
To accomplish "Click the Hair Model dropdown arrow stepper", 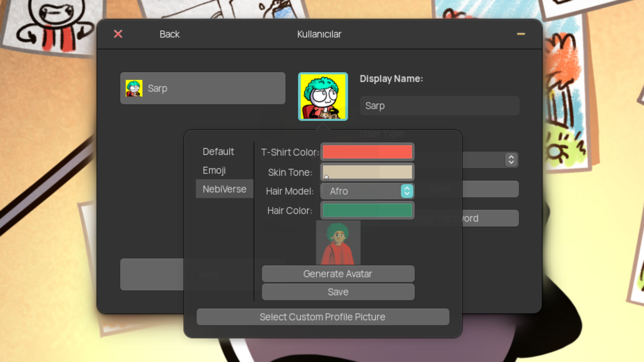I will pos(407,191).
